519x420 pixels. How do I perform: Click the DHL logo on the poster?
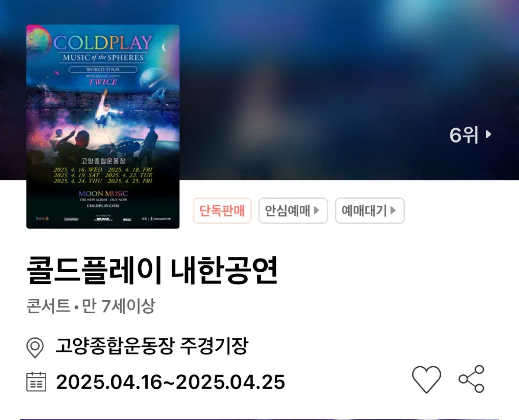click(x=103, y=219)
